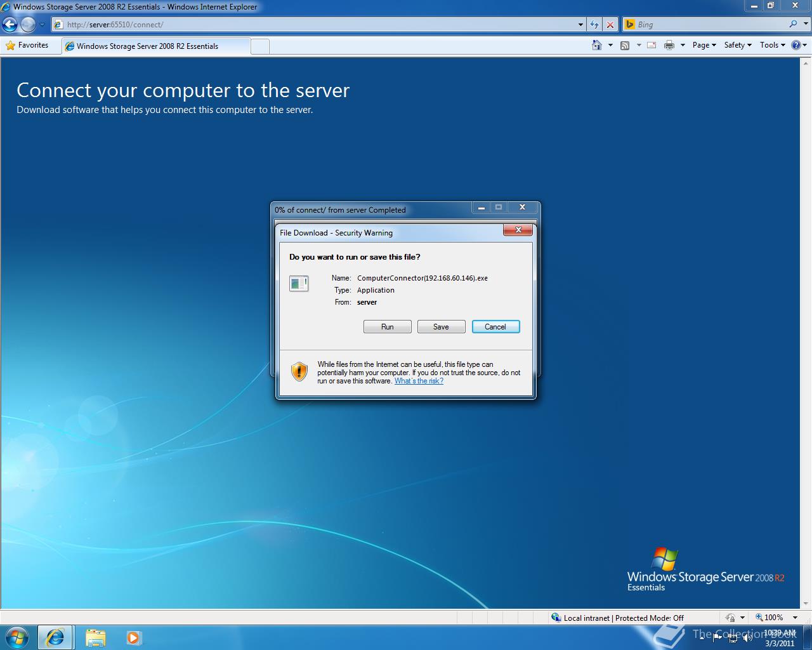Click the scroll down arrow on page scrollbar
Viewport: 812px width, 650px height.
tap(806, 604)
